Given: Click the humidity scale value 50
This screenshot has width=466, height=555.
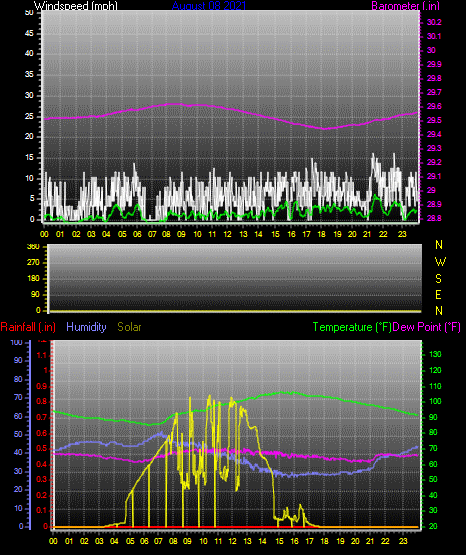Looking at the screenshot, I should click(x=18, y=434).
